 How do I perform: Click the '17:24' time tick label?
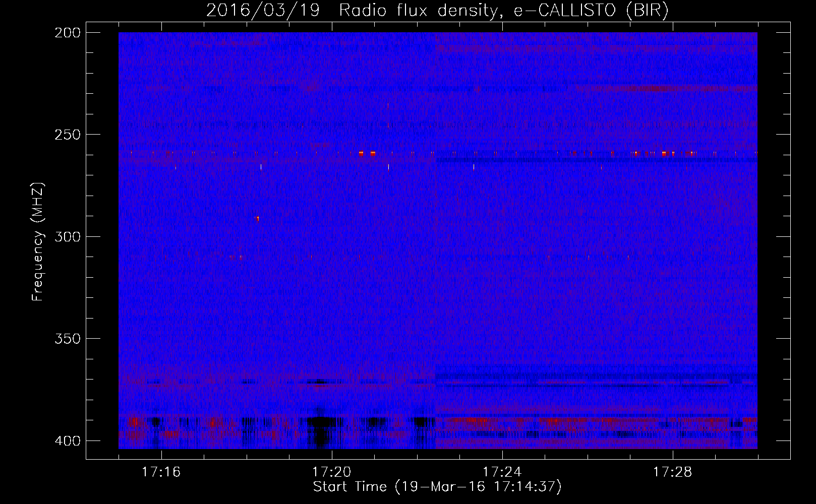click(502, 472)
